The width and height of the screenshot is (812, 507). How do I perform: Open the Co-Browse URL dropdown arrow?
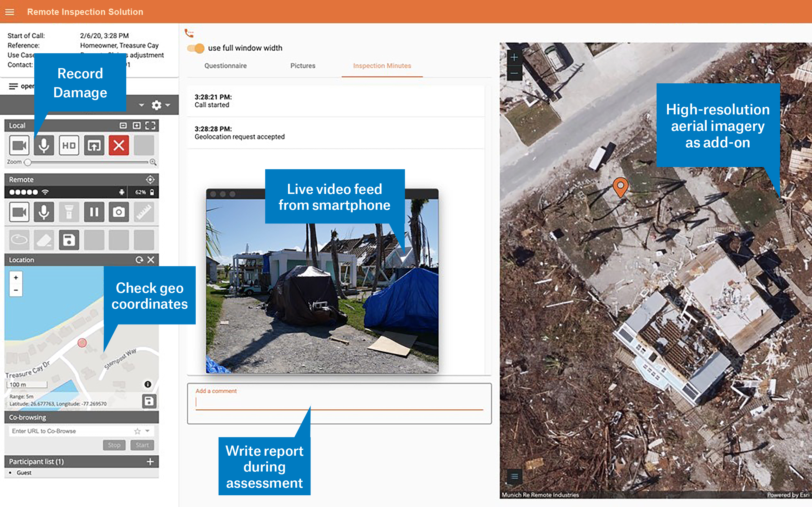(x=147, y=431)
